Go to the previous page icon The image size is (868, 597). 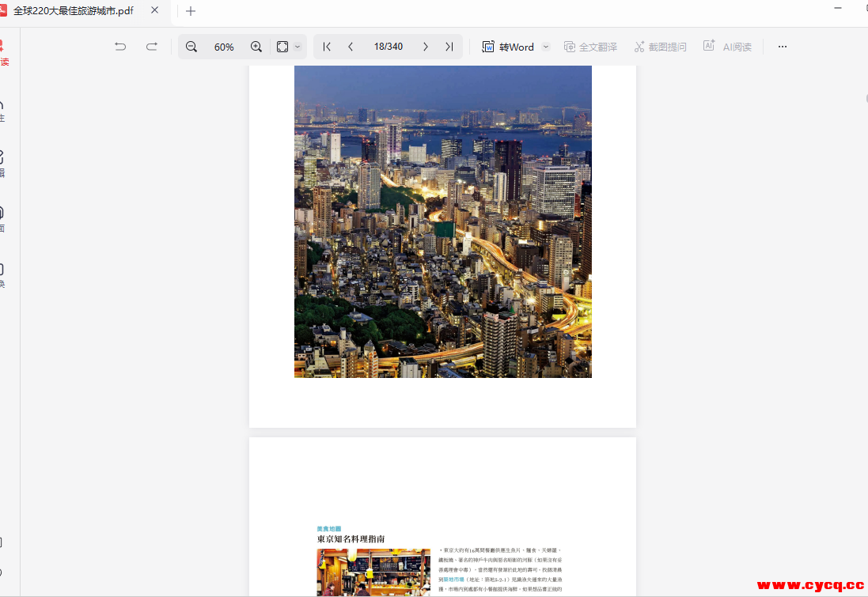coord(350,47)
